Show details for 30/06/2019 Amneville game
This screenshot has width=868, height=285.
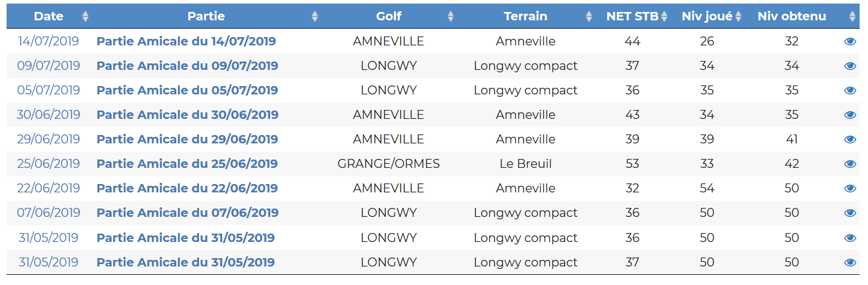(x=849, y=115)
